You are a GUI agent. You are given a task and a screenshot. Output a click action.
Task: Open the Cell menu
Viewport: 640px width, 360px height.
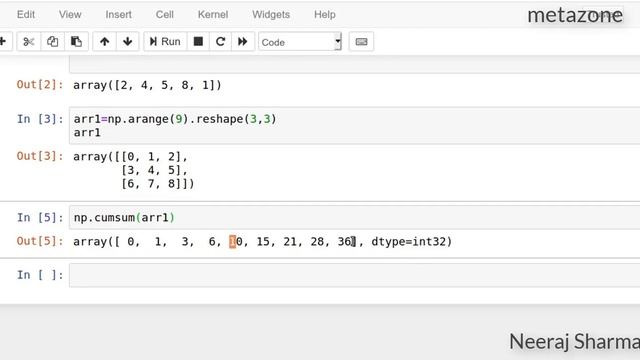click(164, 15)
